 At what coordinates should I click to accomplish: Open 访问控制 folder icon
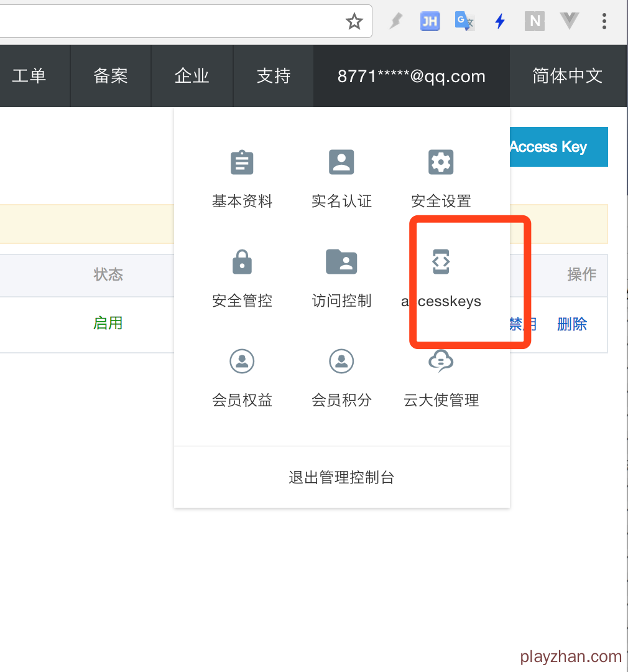coord(341,262)
